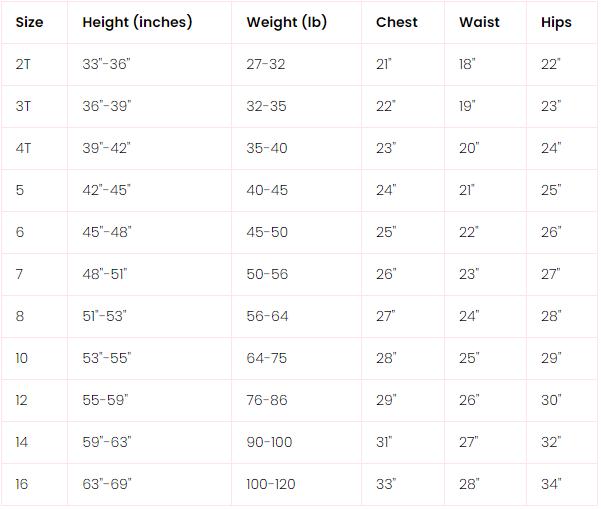Click the Waist column header
This screenshot has height=509, width=601.
[x=479, y=22]
